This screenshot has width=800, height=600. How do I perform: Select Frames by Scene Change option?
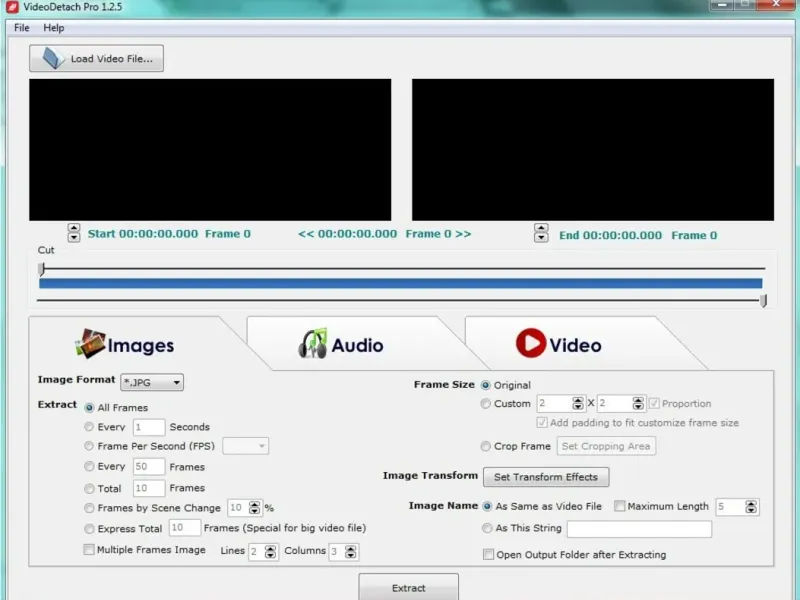89,508
